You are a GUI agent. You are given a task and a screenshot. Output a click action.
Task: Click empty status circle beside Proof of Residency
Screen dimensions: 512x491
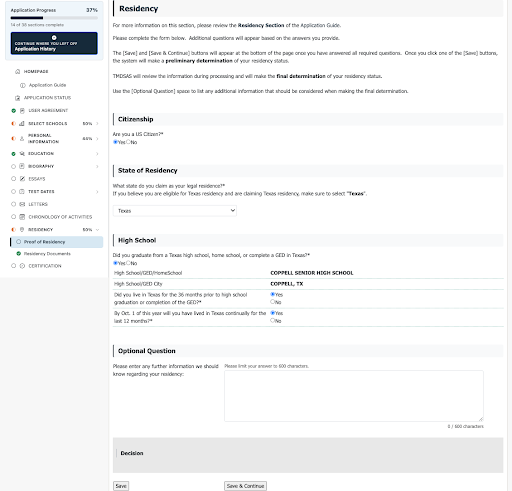(x=19, y=242)
